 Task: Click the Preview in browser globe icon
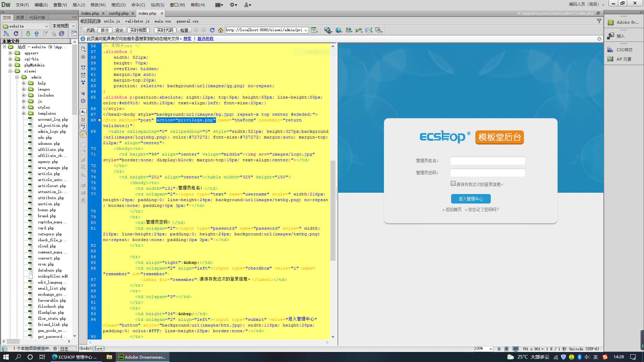pyautogui.click(x=339, y=30)
